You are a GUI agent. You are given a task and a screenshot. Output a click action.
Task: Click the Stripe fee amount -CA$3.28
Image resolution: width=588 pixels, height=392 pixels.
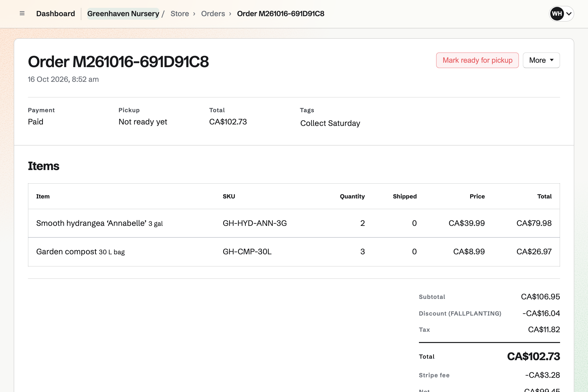[542, 375]
